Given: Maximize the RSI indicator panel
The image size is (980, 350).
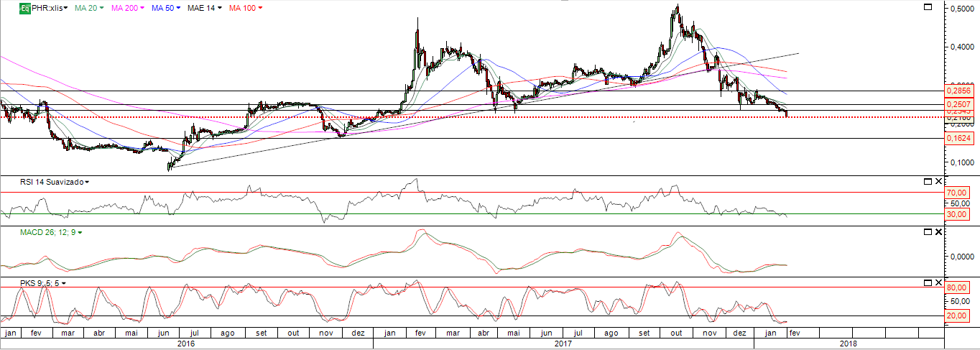Looking at the screenshot, I should coord(928,182).
